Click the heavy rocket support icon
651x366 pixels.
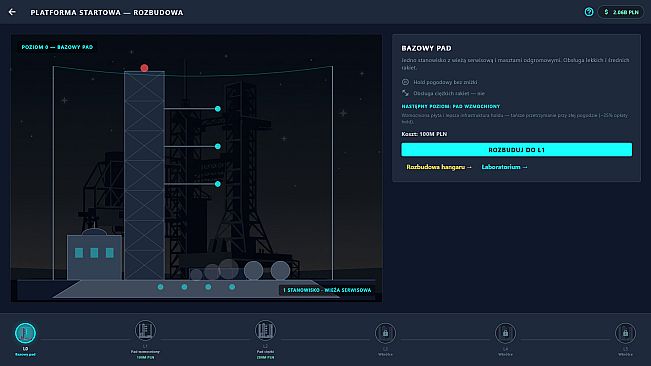[405, 93]
